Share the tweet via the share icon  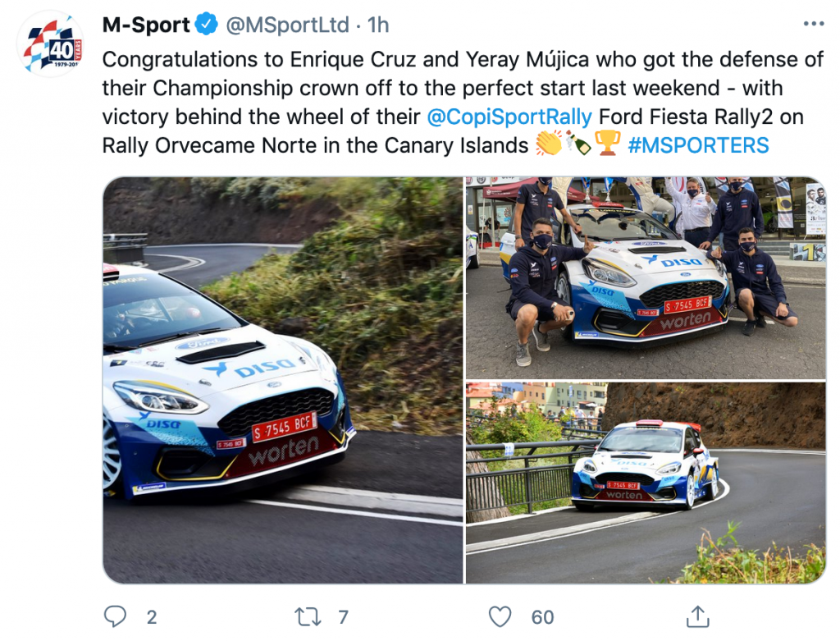tap(697, 616)
